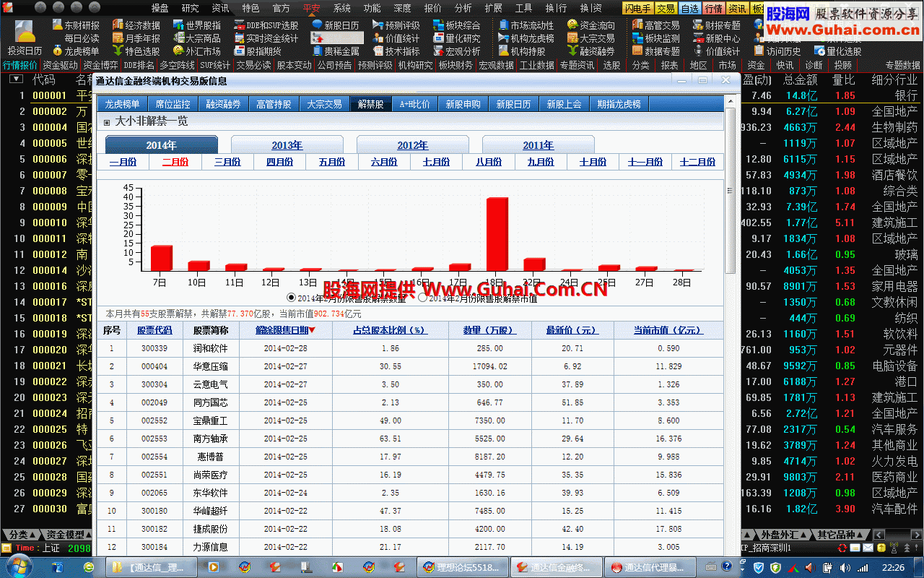Switch to the 2011年 year tab
Screen dimensions: 924x578
click(x=539, y=144)
